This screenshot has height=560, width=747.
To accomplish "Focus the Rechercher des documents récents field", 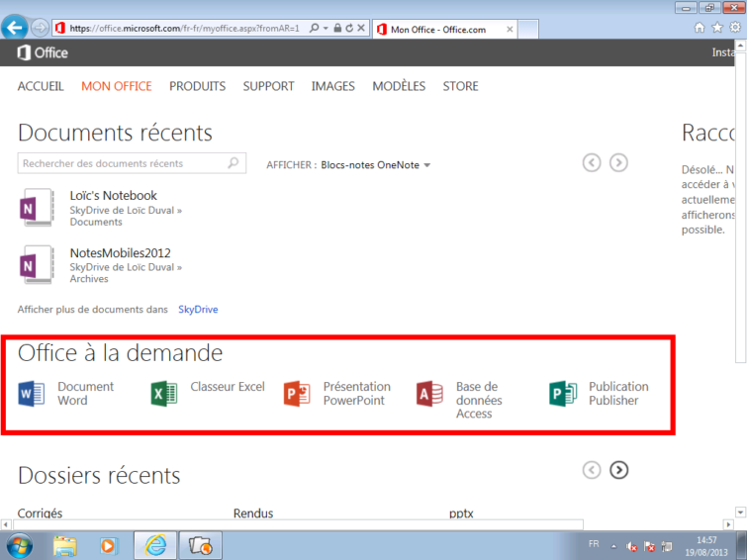I will click(x=132, y=163).
